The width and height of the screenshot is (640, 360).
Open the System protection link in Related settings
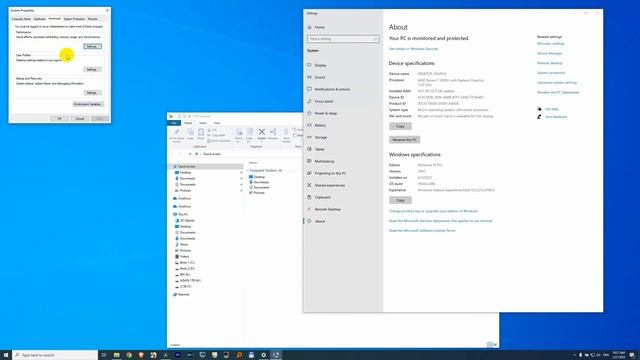point(551,73)
